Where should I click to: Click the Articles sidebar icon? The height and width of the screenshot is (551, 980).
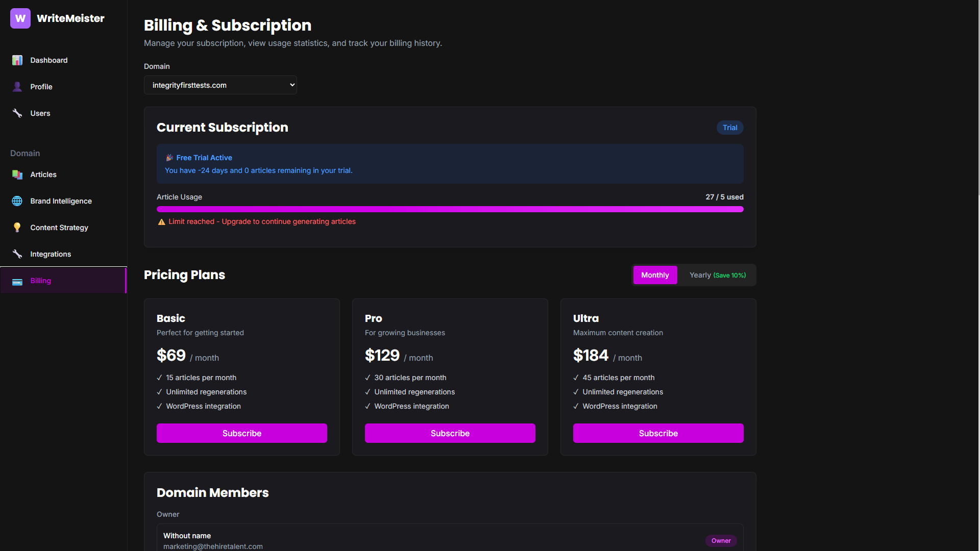click(17, 174)
